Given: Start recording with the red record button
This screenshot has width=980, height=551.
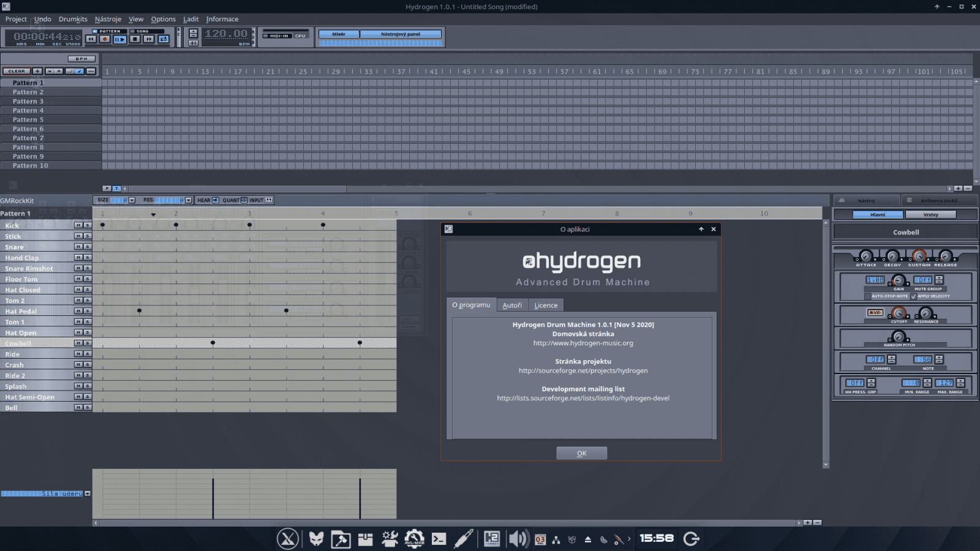Looking at the screenshot, I should [x=105, y=39].
